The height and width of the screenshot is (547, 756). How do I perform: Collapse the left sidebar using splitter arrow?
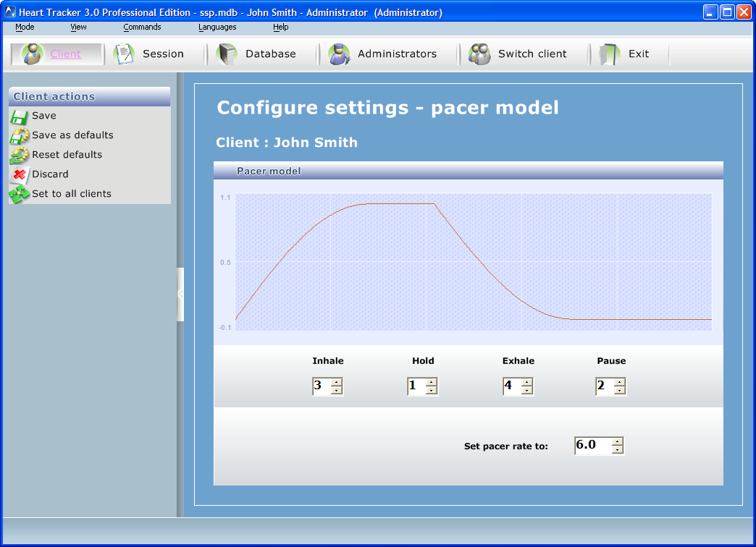[180, 294]
